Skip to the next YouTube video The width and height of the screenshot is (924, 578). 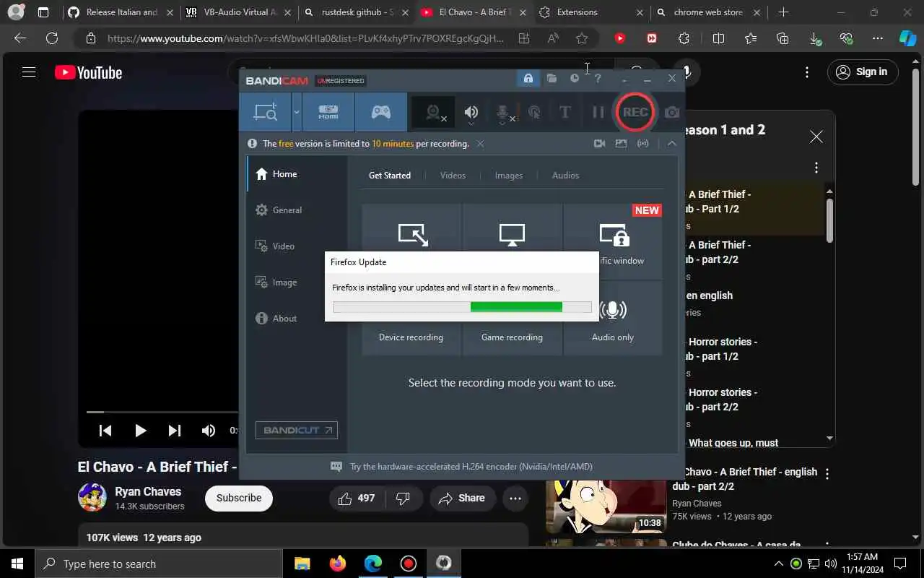pyautogui.click(x=174, y=431)
